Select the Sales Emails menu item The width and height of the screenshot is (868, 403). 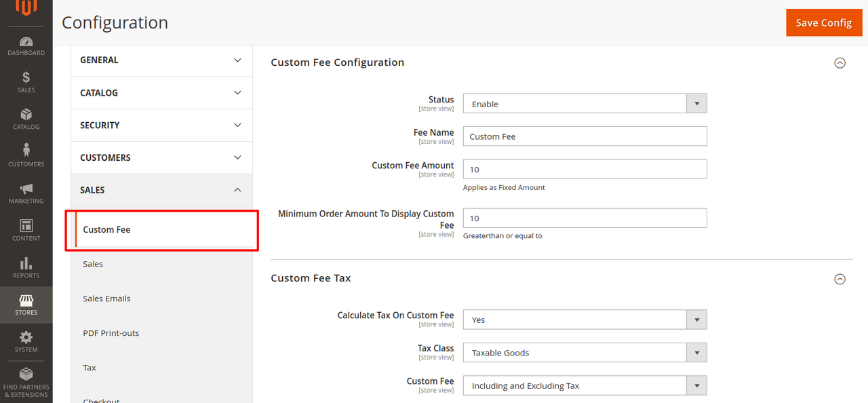pyautogui.click(x=106, y=299)
